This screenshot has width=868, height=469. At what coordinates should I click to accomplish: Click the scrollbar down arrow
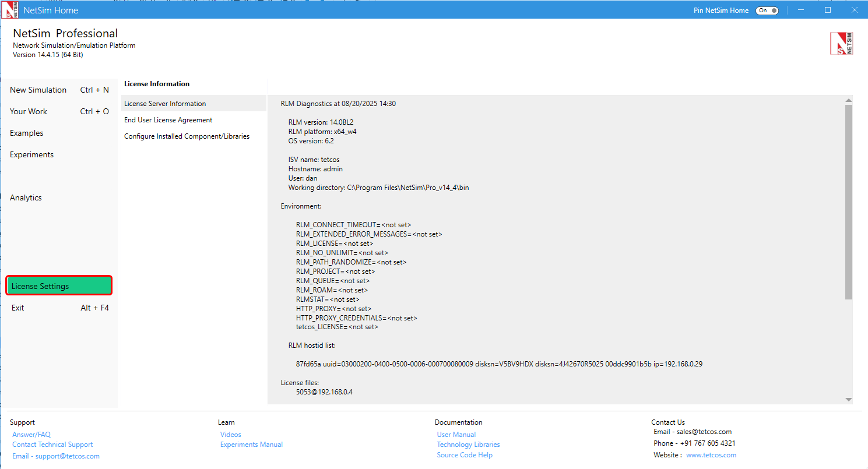[x=849, y=400]
